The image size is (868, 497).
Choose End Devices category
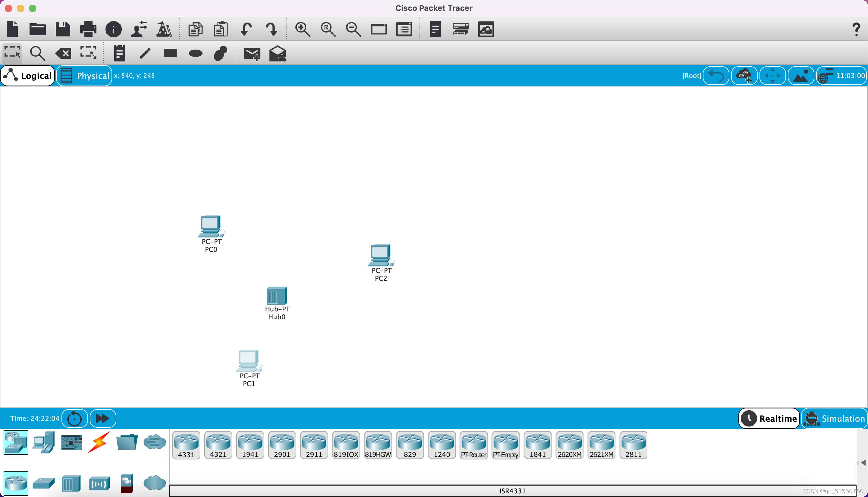tap(43, 442)
